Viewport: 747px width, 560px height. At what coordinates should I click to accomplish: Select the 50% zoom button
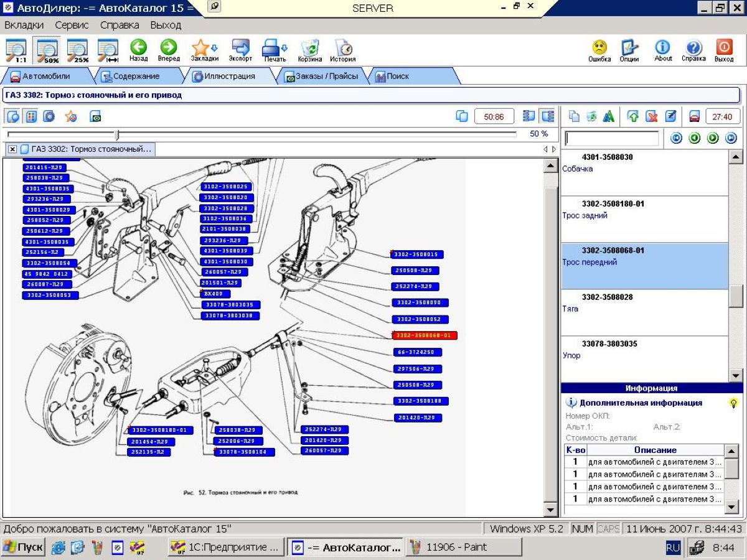[x=47, y=50]
